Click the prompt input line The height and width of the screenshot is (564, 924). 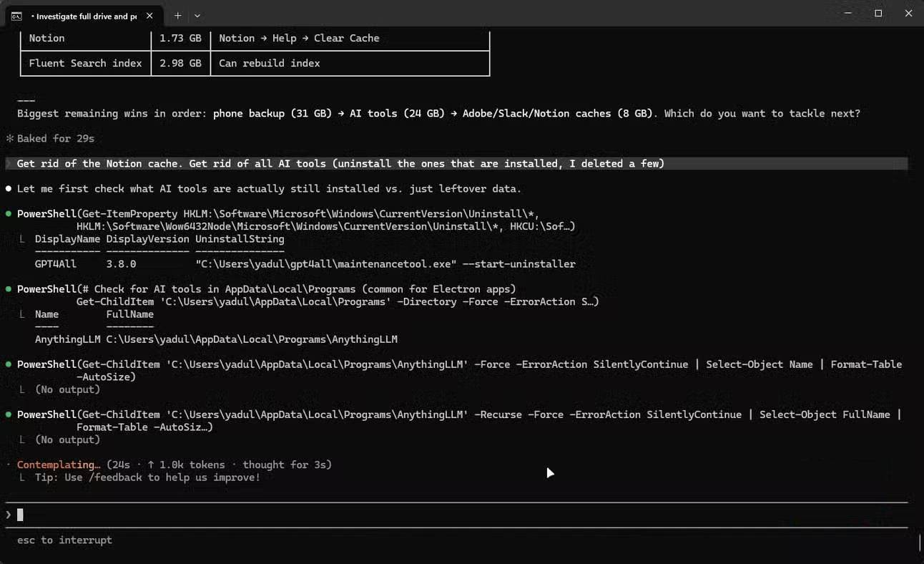[x=456, y=515]
